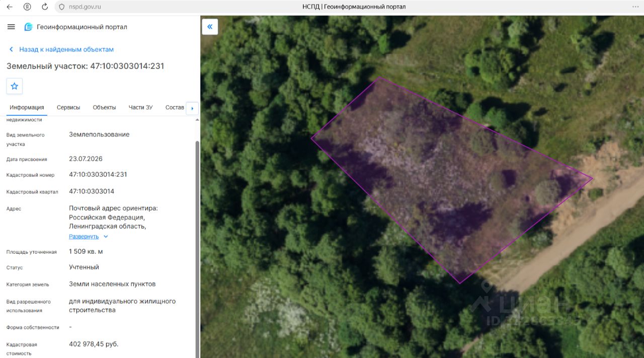
Task: Open the Сервисы tab
Action: click(x=68, y=107)
